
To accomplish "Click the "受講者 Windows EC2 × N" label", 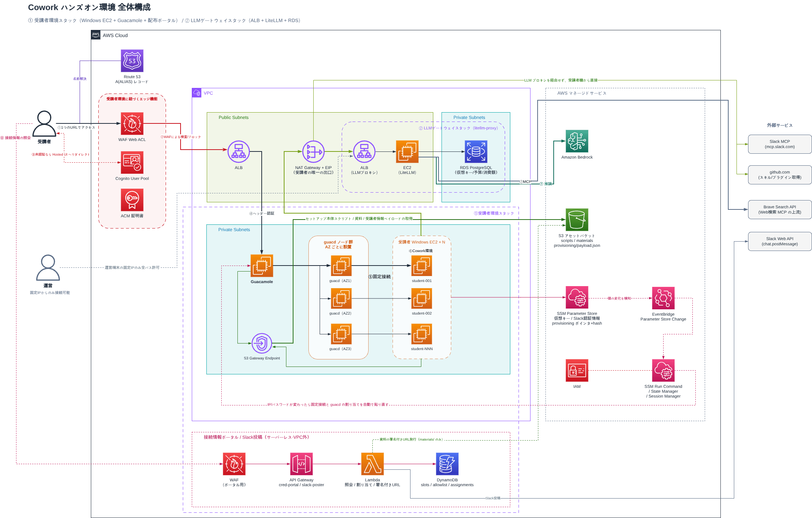I will 422,242.
